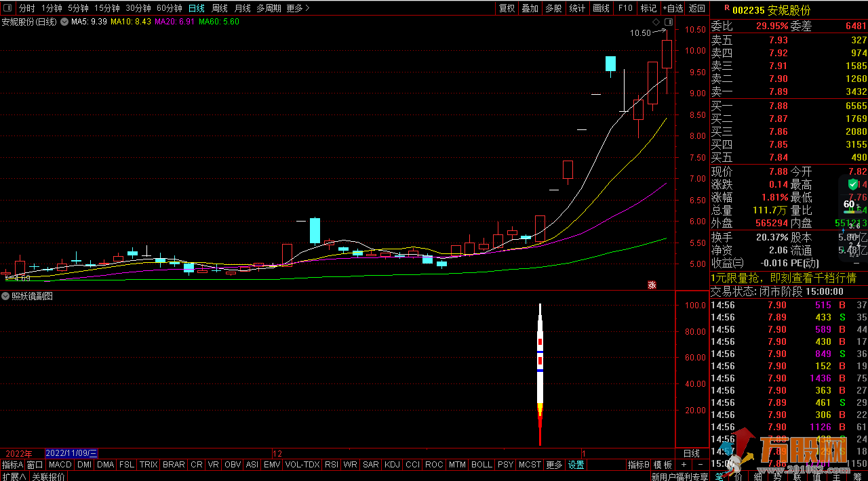Open the 关联报价 tab

point(48,476)
